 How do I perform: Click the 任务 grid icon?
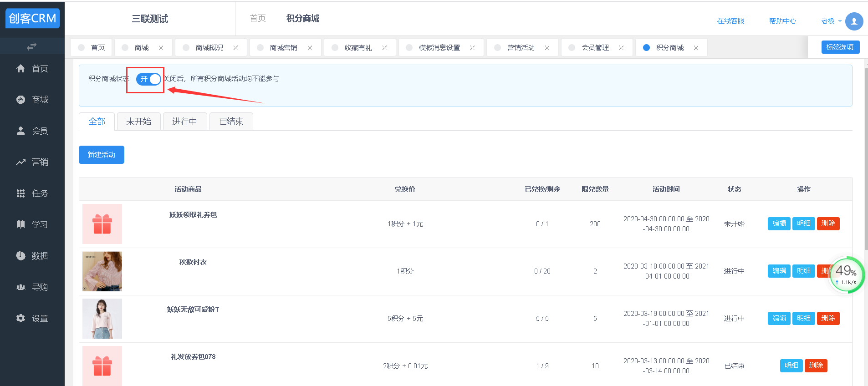[20, 193]
